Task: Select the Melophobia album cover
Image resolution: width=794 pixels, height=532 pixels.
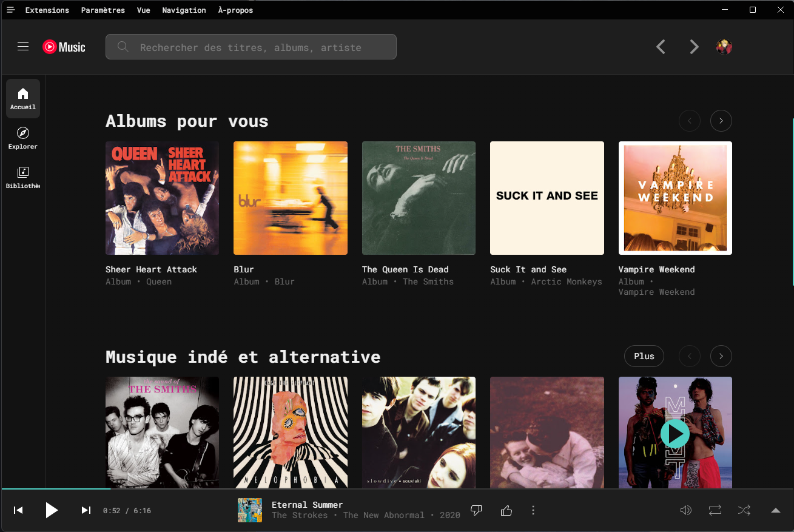Action: click(291, 433)
